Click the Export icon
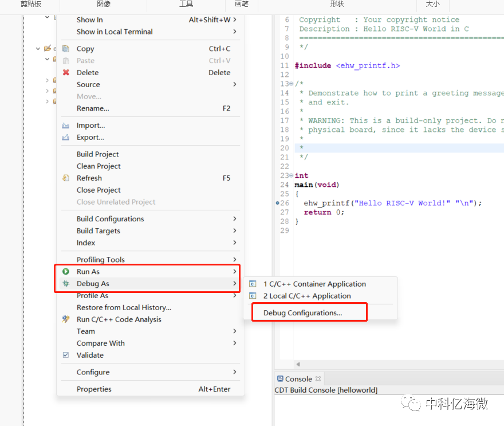 65,138
